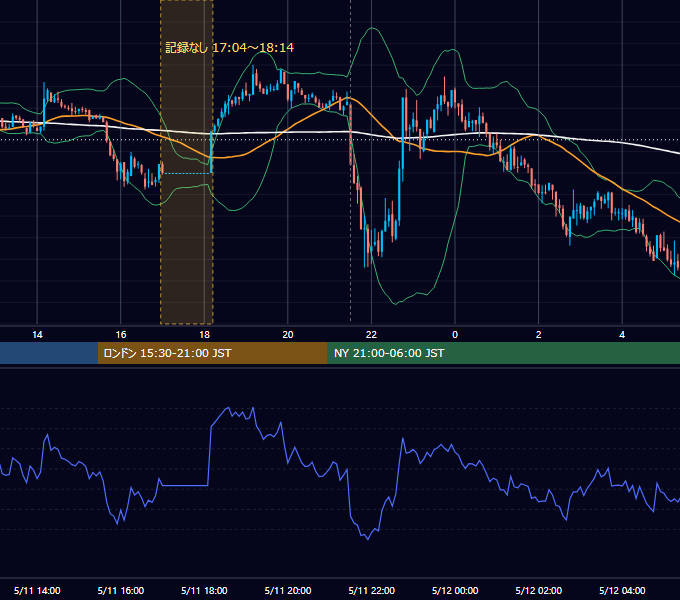Click the '5/11 14:00' date axis label
The height and width of the screenshot is (600, 680).
click(x=37, y=590)
